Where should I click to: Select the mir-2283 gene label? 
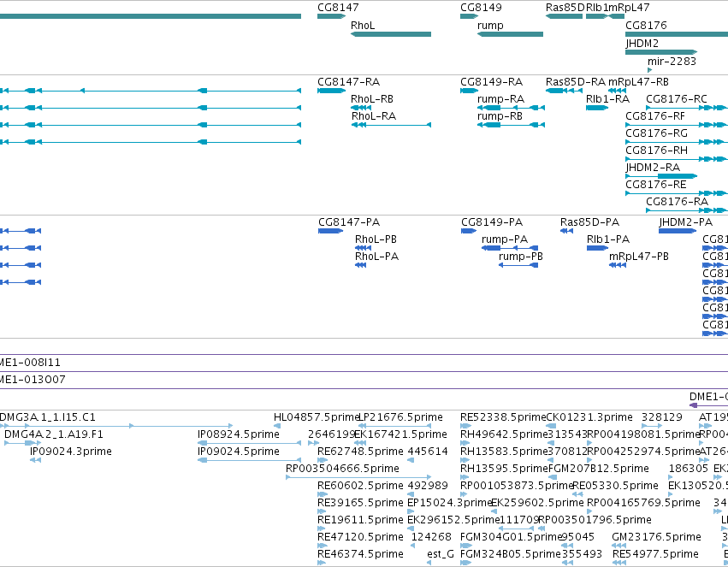672,62
